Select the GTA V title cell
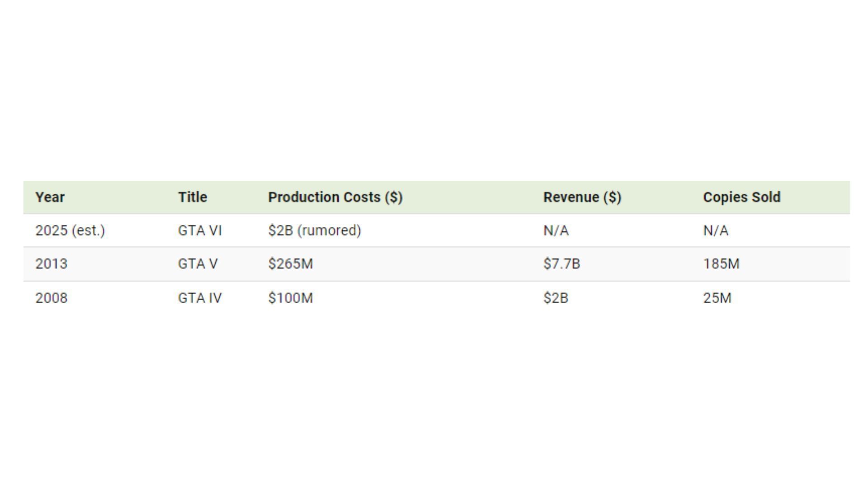 (198, 264)
